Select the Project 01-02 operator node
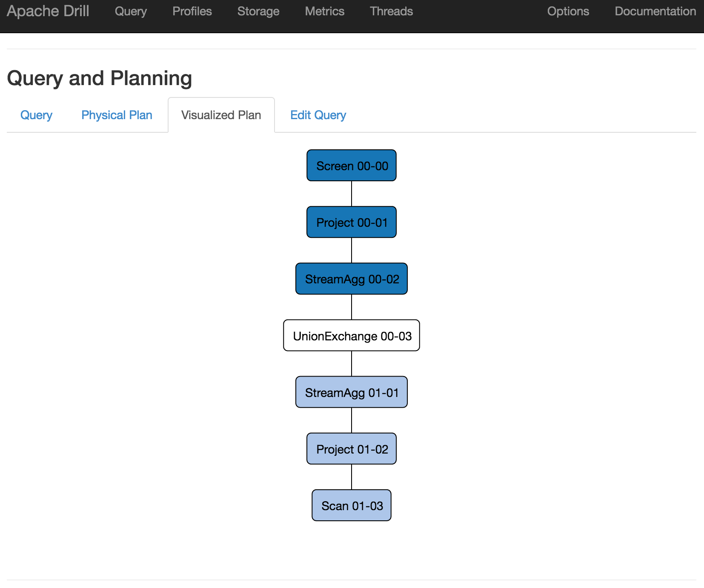The width and height of the screenshot is (704, 588). click(x=352, y=449)
